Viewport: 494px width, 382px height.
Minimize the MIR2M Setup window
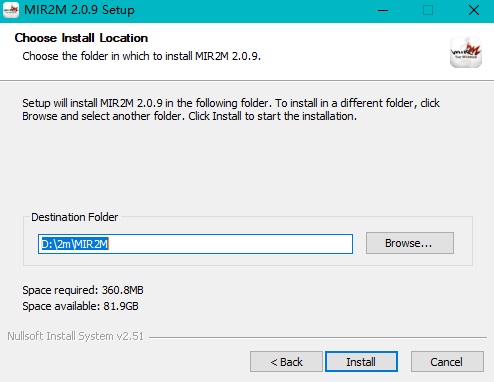coord(383,10)
